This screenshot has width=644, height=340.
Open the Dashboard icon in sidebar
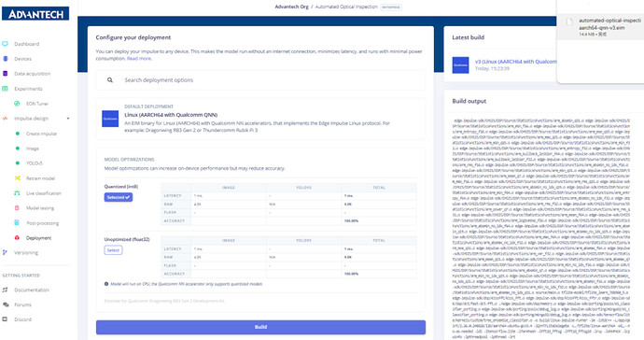5,44
